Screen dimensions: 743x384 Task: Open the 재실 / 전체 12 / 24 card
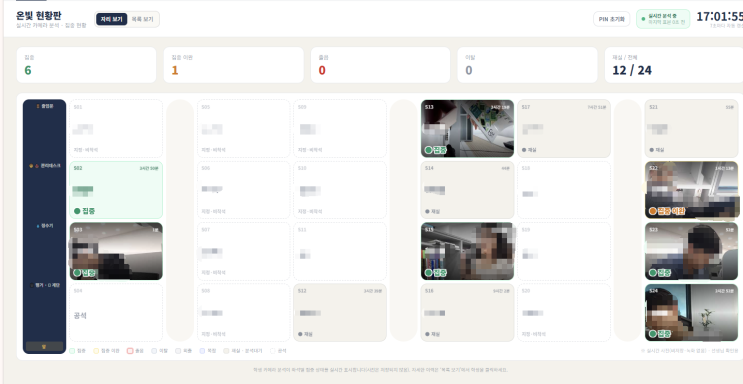click(x=674, y=65)
